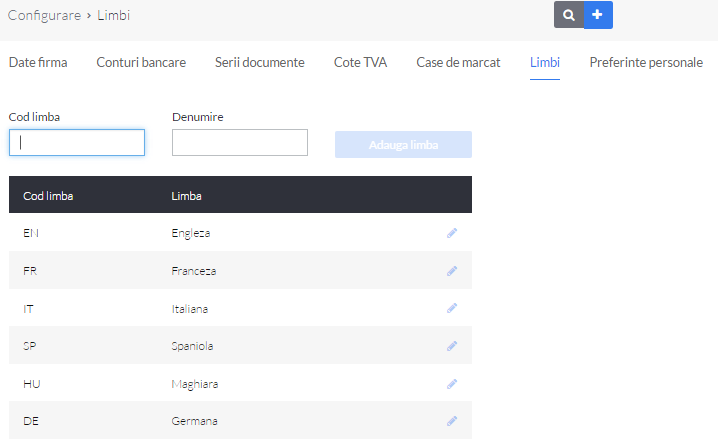This screenshot has height=444, width=718.
Task: Click the edit pencil for Germana
Action: tap(452, 421)
